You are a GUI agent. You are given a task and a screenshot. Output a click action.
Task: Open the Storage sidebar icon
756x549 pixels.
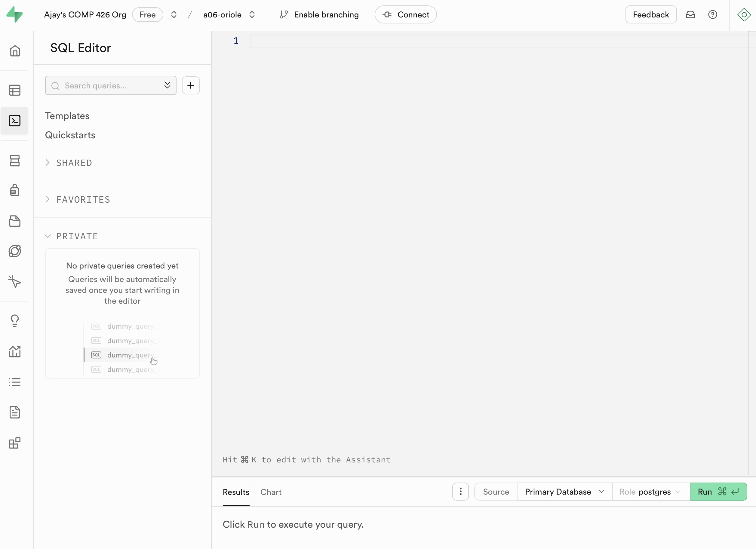click(15, 221)
